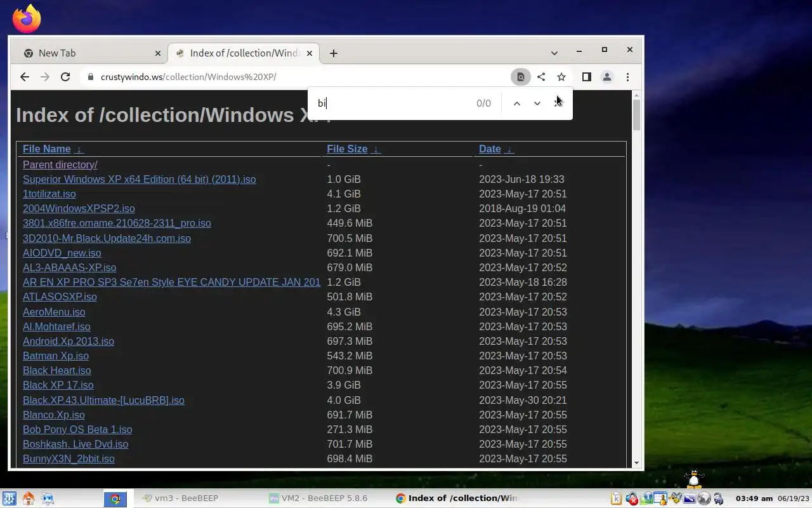Click ATLASOSXP.iso link

[x=60, y=297]
